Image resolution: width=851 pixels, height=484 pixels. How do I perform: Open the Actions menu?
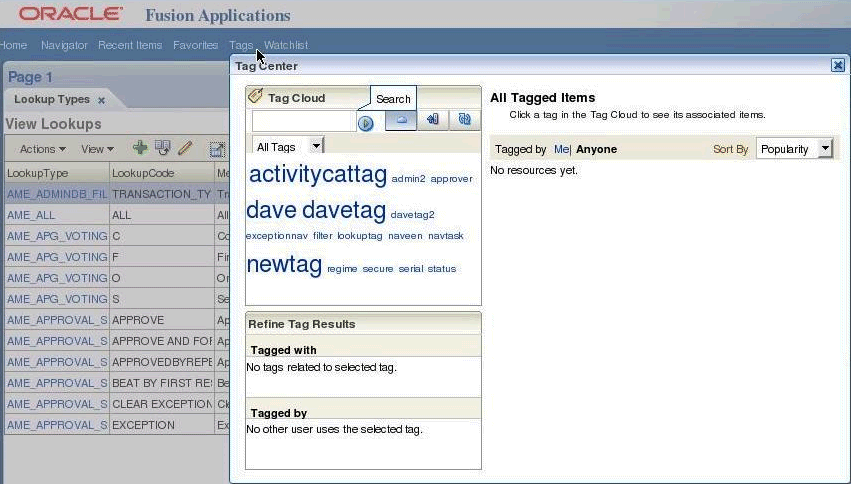pos(42,149)
